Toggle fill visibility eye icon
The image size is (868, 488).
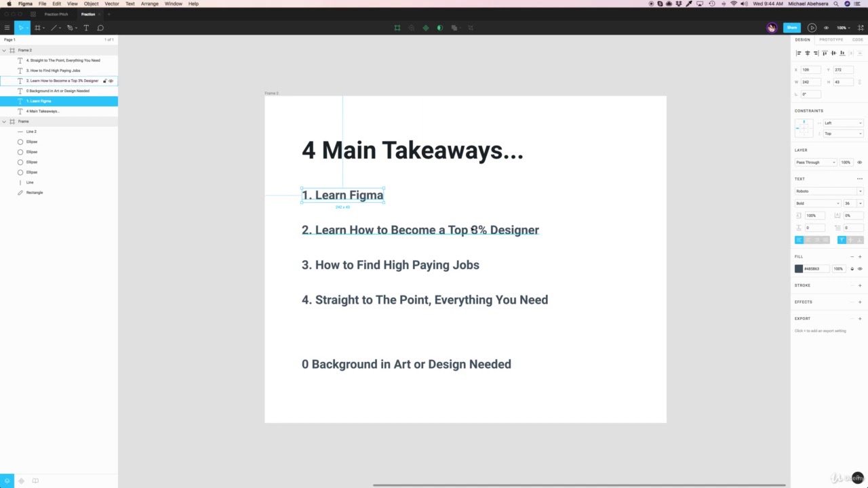coord(860,269)
